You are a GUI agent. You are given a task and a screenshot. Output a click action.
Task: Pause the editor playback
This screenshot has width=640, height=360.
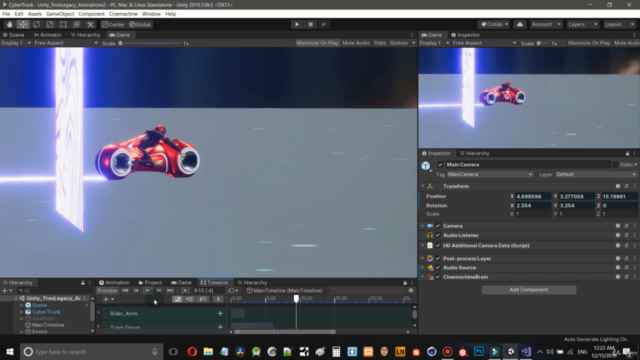point(310,24)
